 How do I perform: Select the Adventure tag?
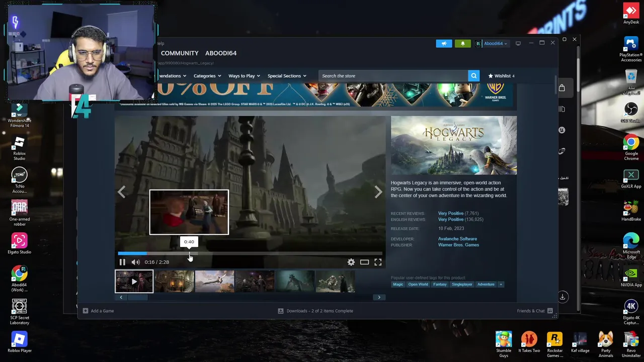pos(486,285)
